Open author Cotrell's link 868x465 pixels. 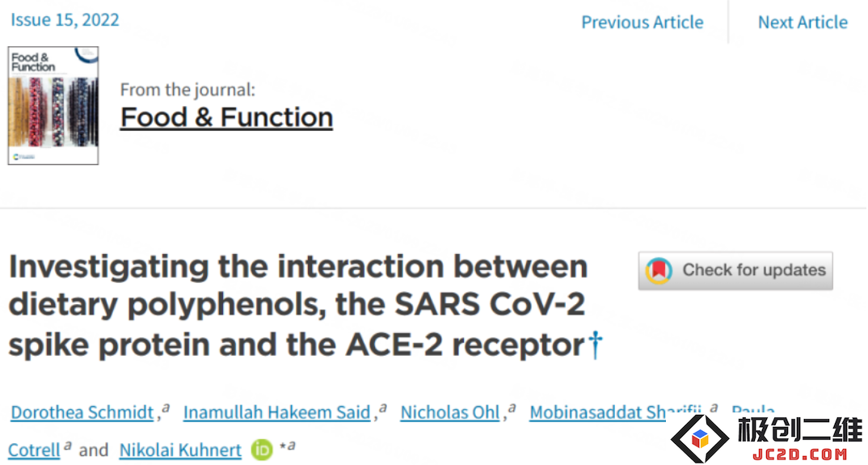[34, 450]
